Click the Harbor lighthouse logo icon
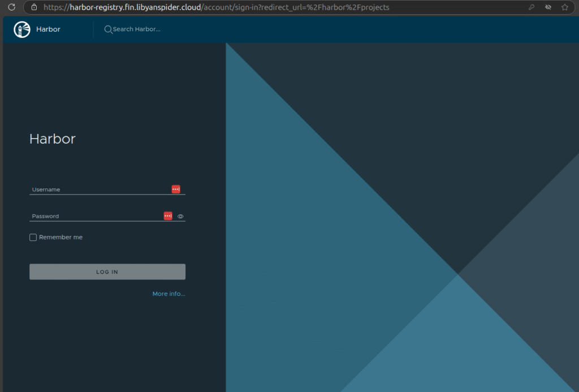 (21, 29)
